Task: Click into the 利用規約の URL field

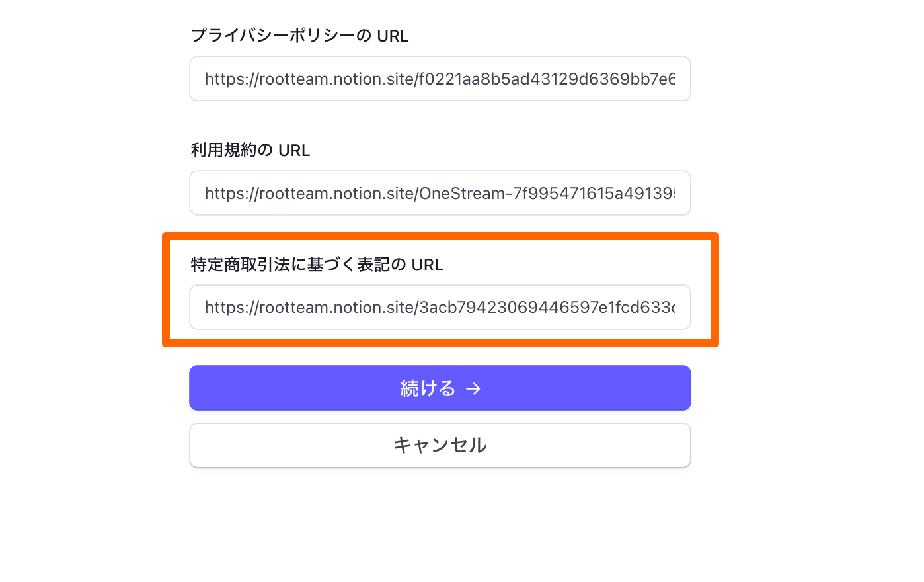Action: (440, 193)
